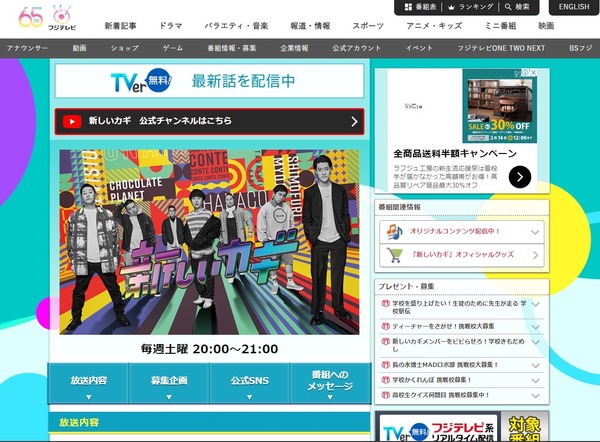
Task: Go to ゲーム page
Action: tap(173, 48)
